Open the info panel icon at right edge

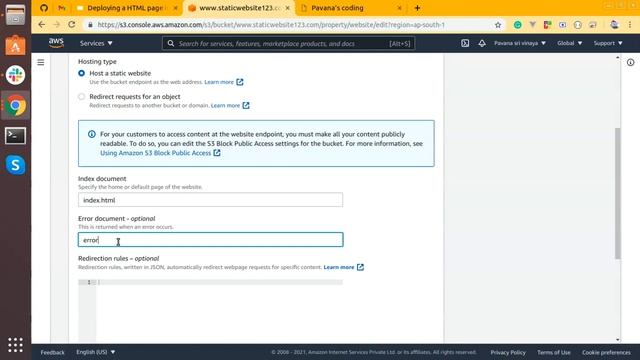pos(631,62)
